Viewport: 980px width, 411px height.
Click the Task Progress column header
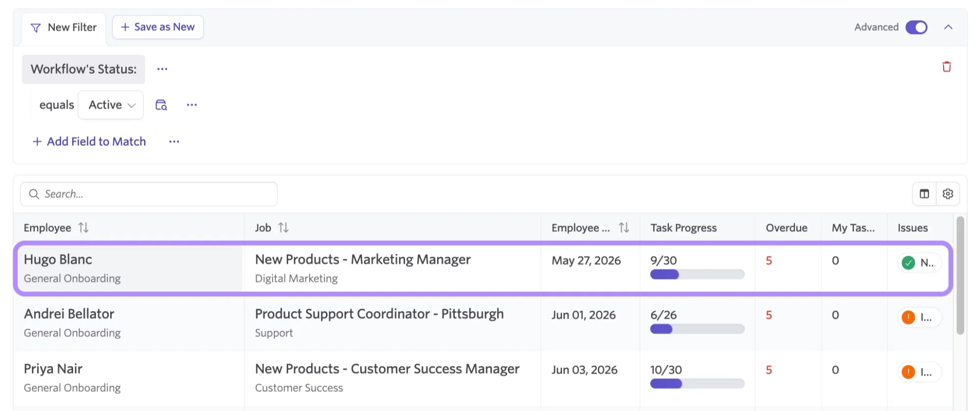coord(684,228)
